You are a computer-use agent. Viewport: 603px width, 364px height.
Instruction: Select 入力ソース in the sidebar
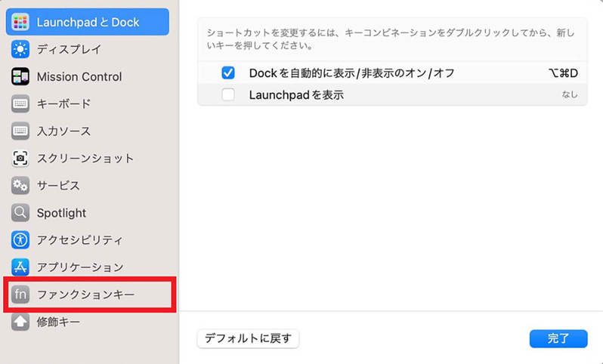tap(63, 131)
